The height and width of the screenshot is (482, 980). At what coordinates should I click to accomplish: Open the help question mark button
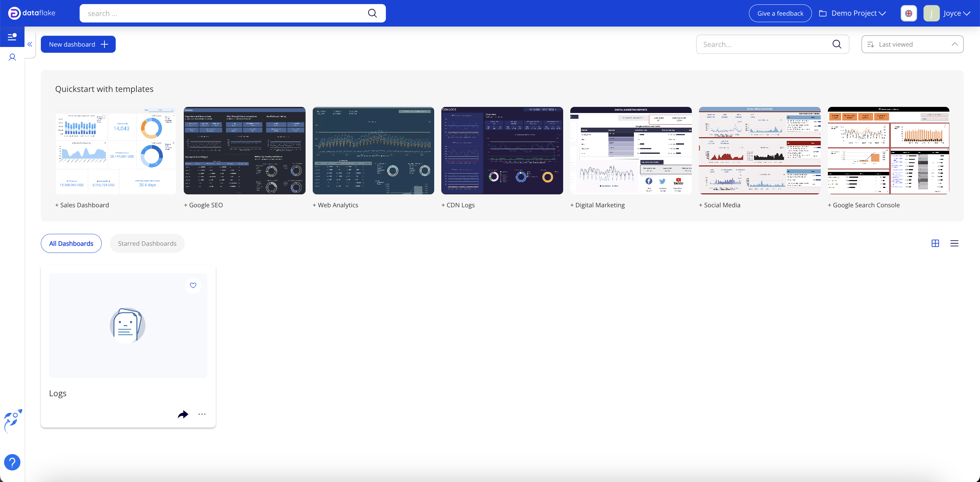(12, 462)
